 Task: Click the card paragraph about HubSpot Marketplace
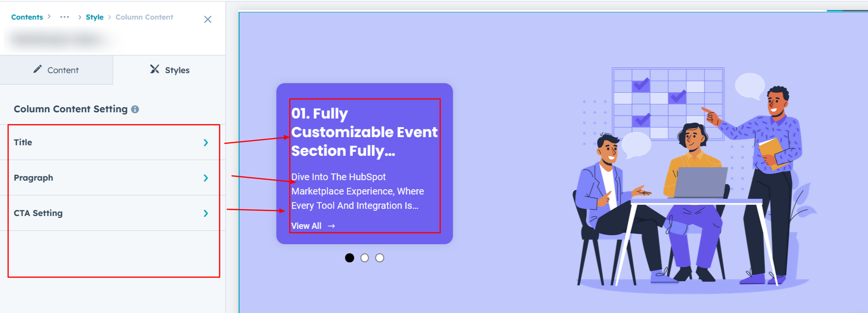pyautogui.click(x=357, y=191)
